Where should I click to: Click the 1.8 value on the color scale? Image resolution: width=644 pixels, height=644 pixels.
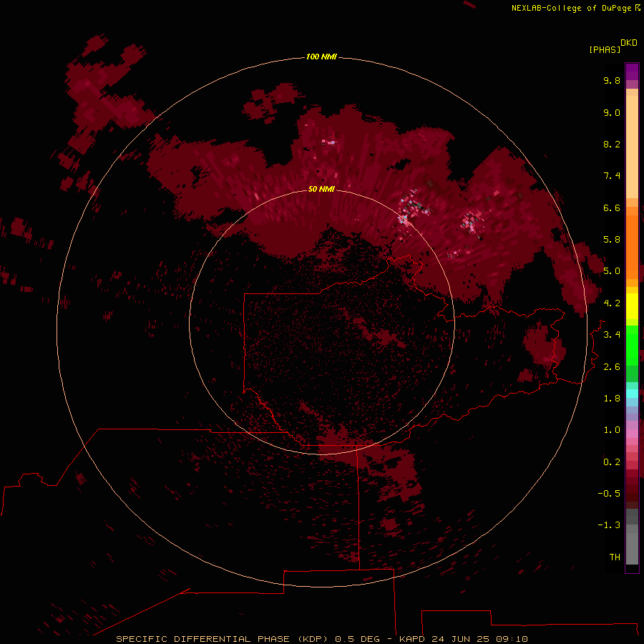click(x=612, y=399)
